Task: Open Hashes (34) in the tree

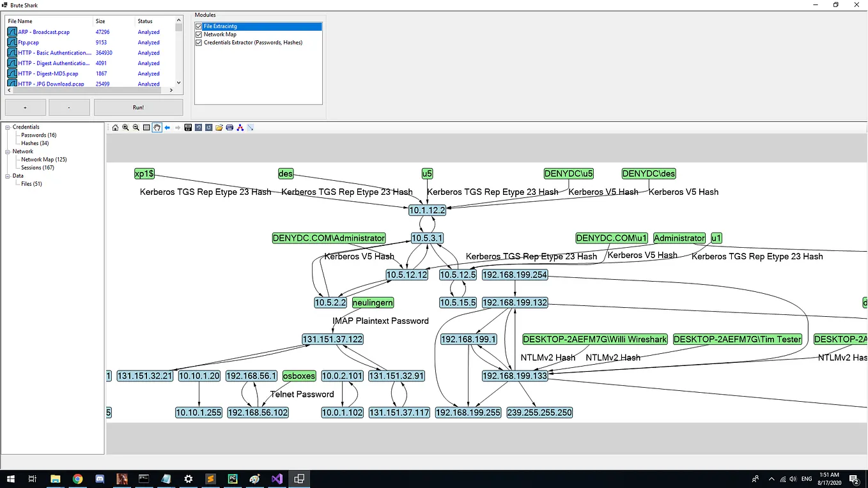Action: click(35, 143)
